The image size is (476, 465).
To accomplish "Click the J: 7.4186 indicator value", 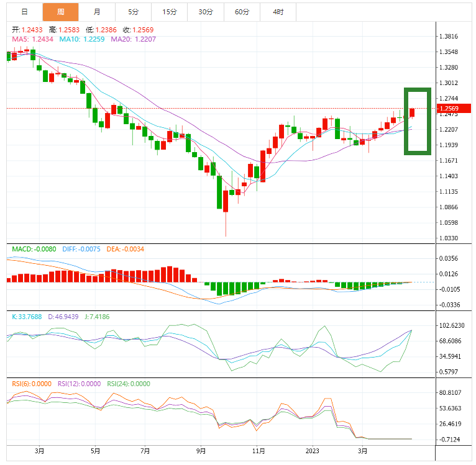I will 97,317.
